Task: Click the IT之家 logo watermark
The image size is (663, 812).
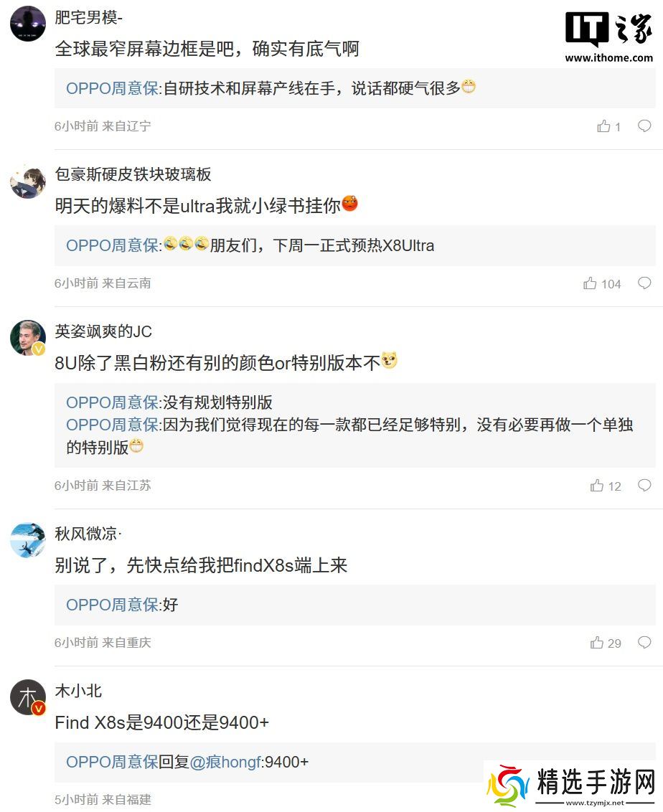Action: pos(608,36)
